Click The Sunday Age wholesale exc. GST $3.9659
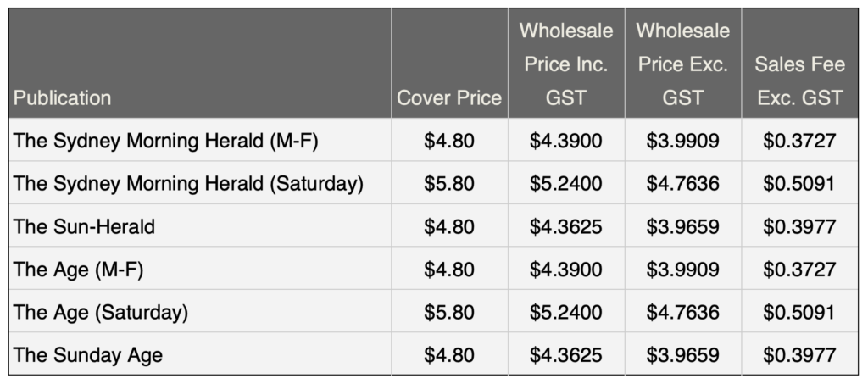868x384 pixels. tap(683, 355)
